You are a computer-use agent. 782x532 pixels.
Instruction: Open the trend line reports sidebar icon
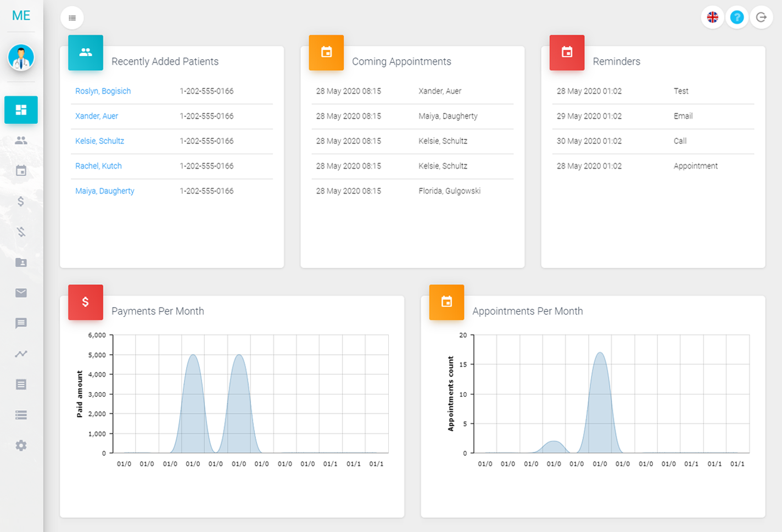[x=21, y=354]
